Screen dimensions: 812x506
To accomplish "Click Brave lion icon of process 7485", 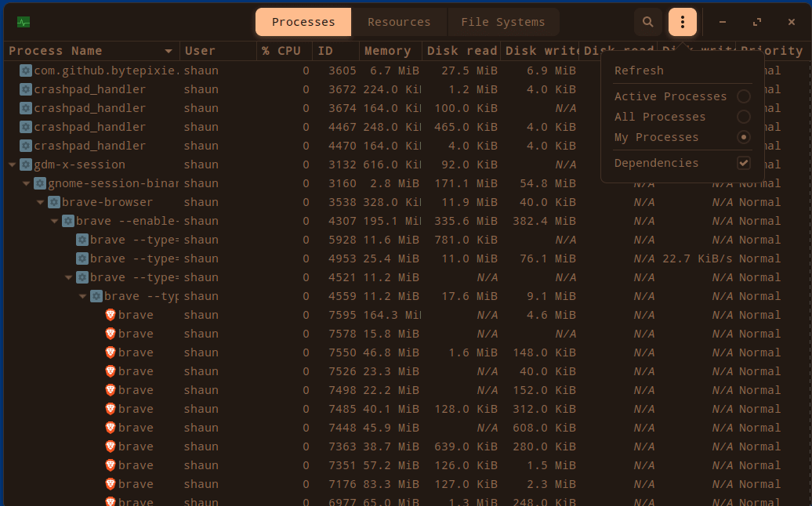I will (x=111, y=409).
